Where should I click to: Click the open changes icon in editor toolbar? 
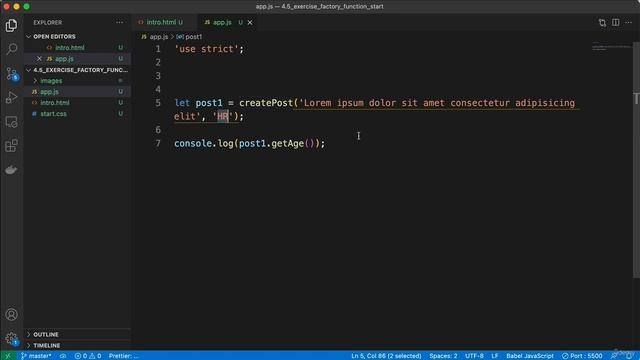click(x=602, y=23)
